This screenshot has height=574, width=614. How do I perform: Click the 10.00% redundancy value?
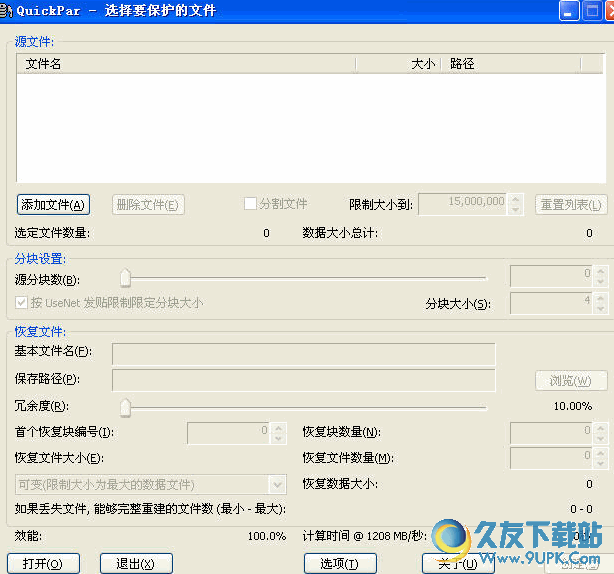pyautogui.click(x=572, y=406)
